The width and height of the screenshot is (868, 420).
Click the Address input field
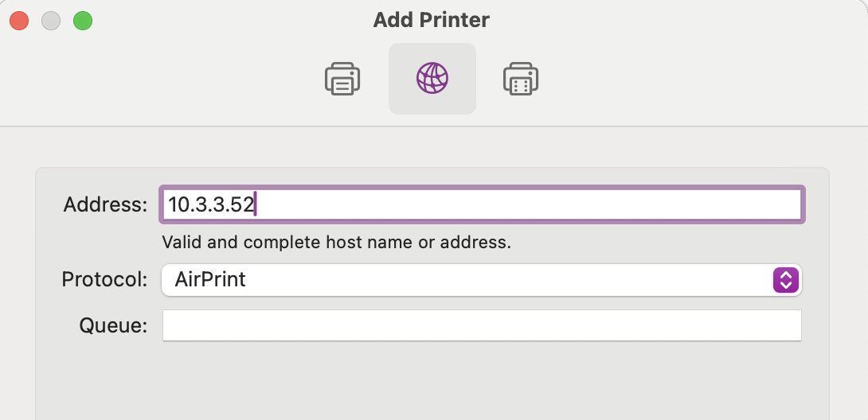click(526, 204)
